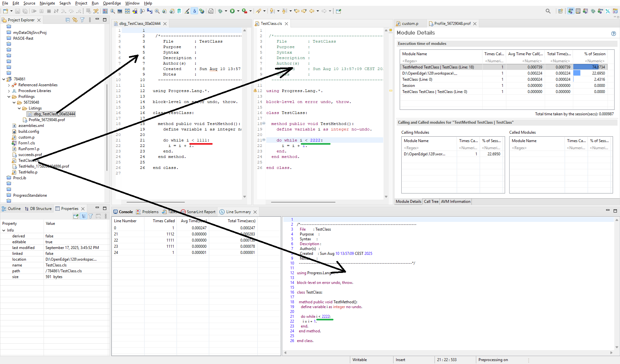The height and width of the screenshot is (364, 620).
Task: Open the Open Perspective icon
Action: pyautogui.click(x=561, y=11)
